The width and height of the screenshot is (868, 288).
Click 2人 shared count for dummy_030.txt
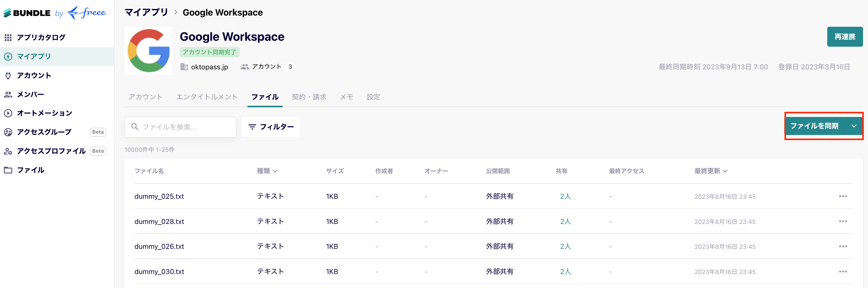565,272
